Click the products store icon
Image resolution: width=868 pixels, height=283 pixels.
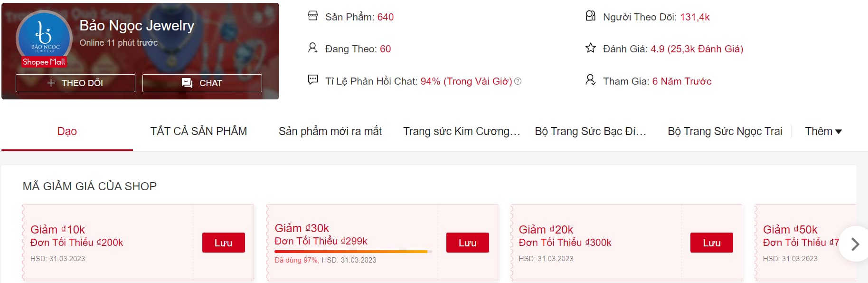[x=313, y=16]
